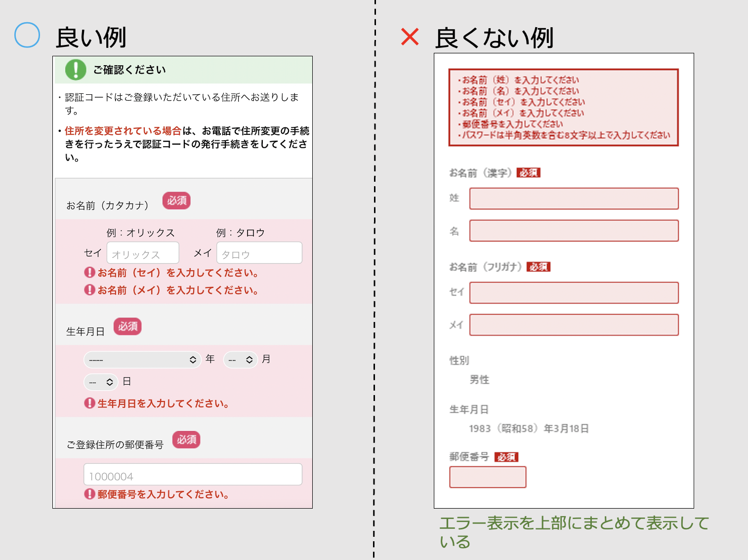Screen dimensions: 748x560
Task: Select the メイ input showing タロウ placeholder
Action: coord(259,253)
